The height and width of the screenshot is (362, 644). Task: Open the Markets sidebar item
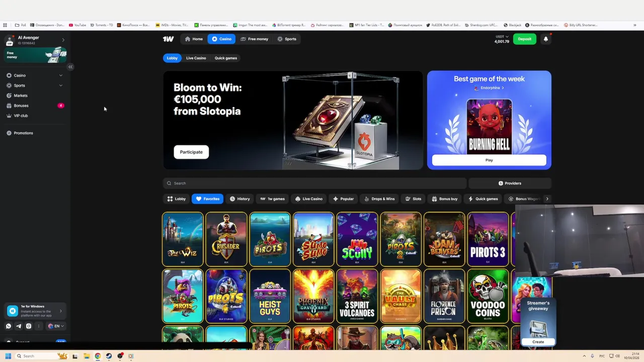35,96
